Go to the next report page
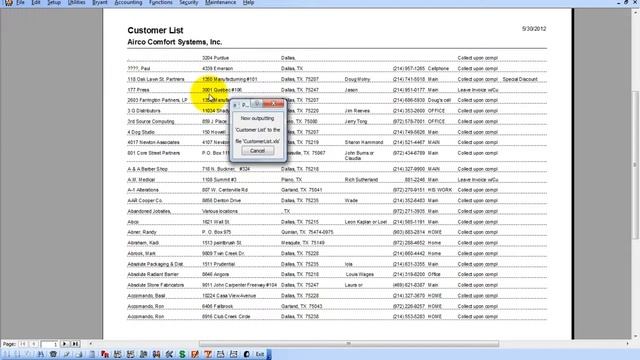 click(x=64, y=344)
